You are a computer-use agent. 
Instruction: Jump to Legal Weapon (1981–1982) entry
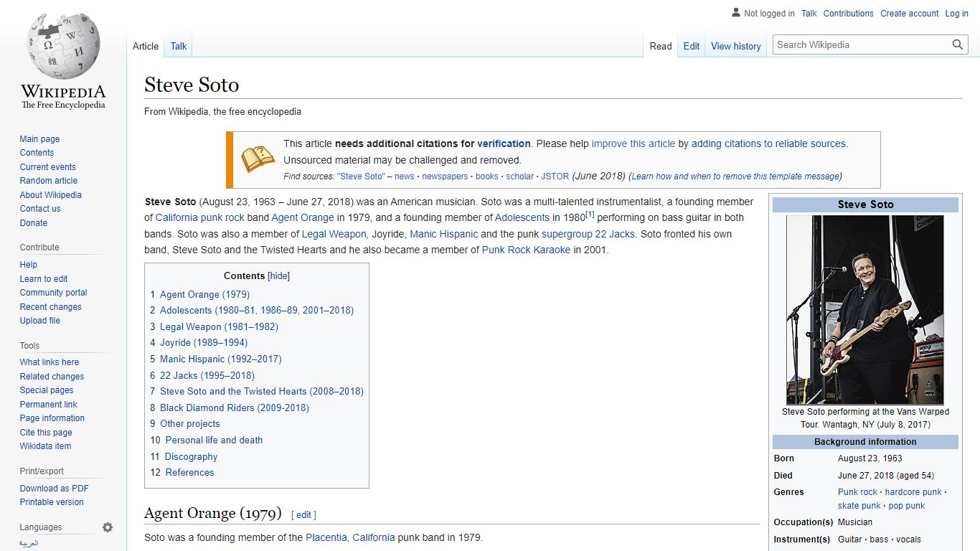219,326
